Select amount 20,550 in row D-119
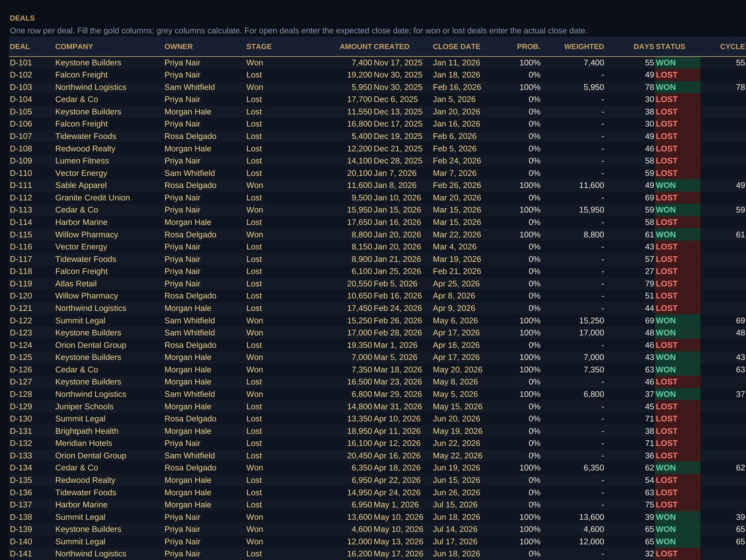The image size is (746, 560). [x=359, y=284]
